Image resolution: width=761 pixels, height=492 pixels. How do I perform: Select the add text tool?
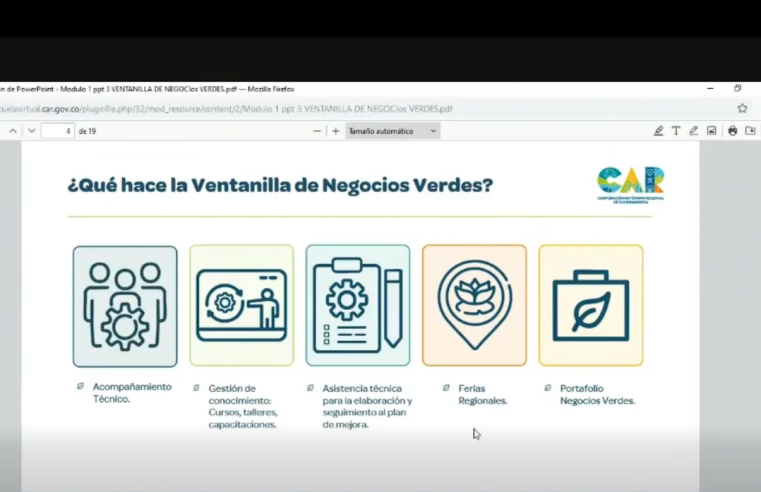(x=676, y=131)
